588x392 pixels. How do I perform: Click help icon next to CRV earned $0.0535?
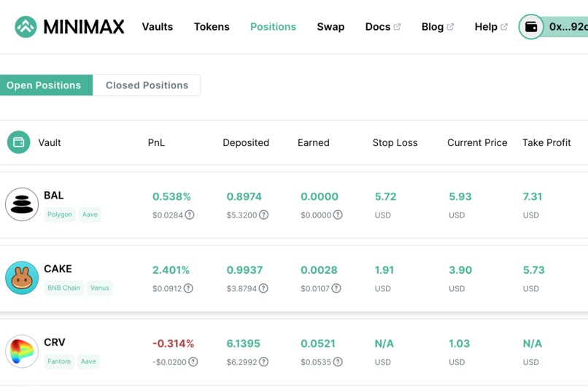tap(338, 361)
